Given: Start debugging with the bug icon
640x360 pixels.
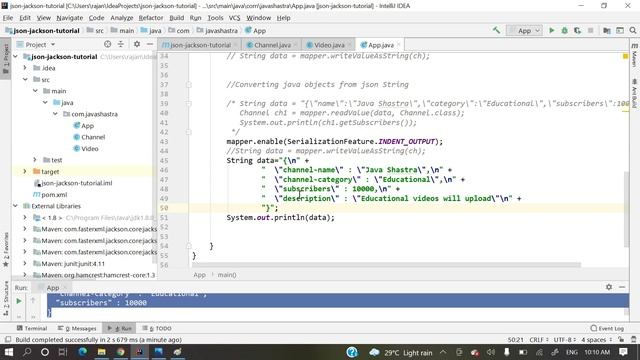Looking at the screenshot, I should (x=564, y=30).
